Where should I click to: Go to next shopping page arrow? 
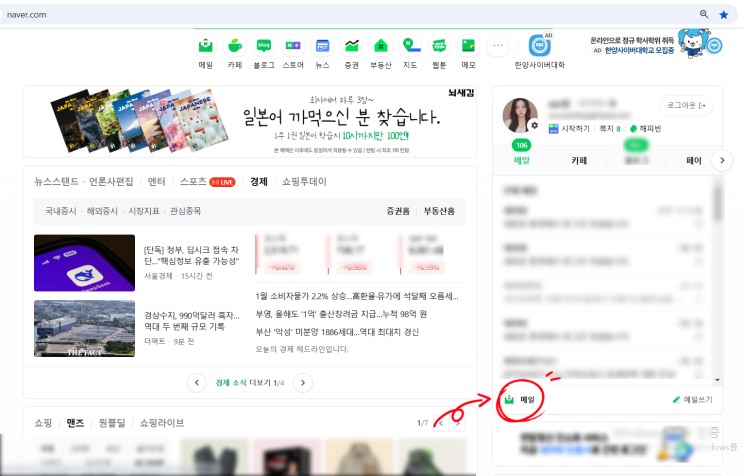pyautogui.click(x=457, y=423)
